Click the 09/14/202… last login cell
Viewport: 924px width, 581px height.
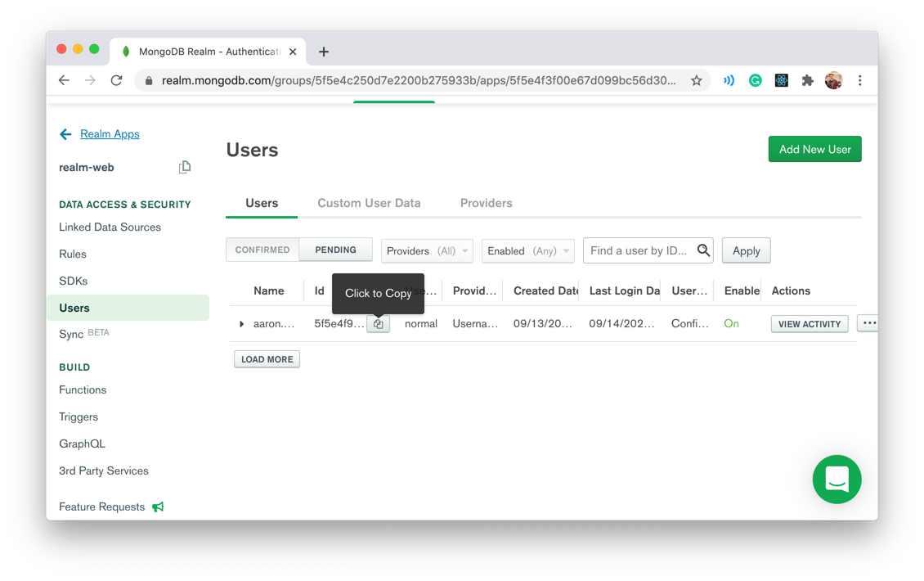point(621,324)
